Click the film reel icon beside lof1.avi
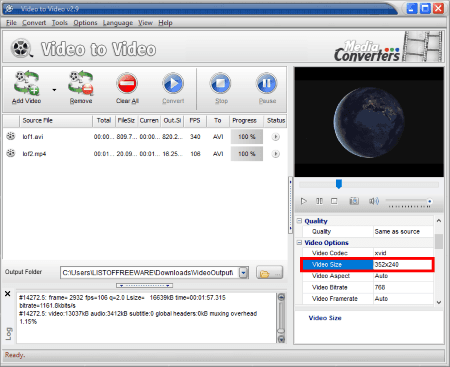 (x=11, y=136)
